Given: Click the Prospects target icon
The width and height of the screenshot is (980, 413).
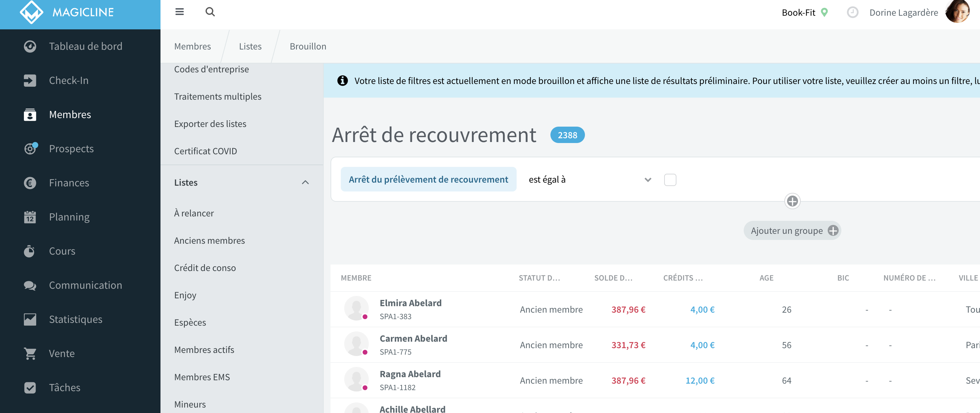Looking at the screenshot, I should [30, 148].
